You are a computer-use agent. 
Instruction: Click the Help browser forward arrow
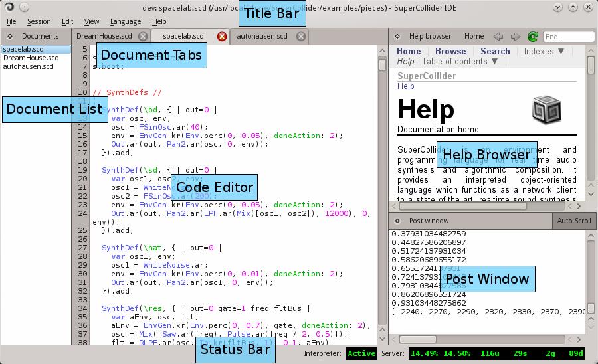tap(515, 37)
